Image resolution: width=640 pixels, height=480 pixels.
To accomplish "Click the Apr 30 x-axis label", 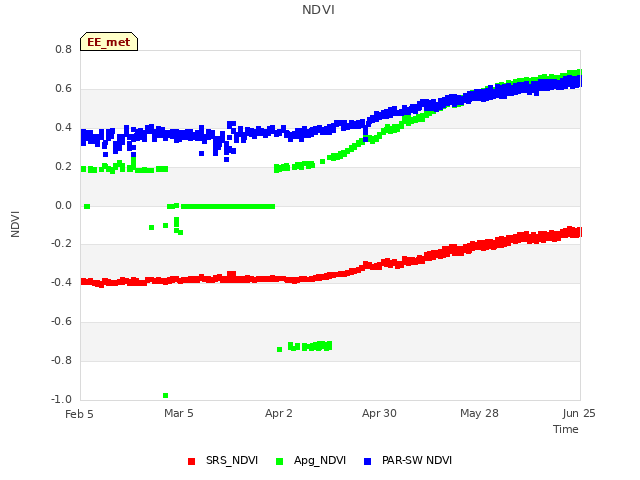I will pos(379,413).
